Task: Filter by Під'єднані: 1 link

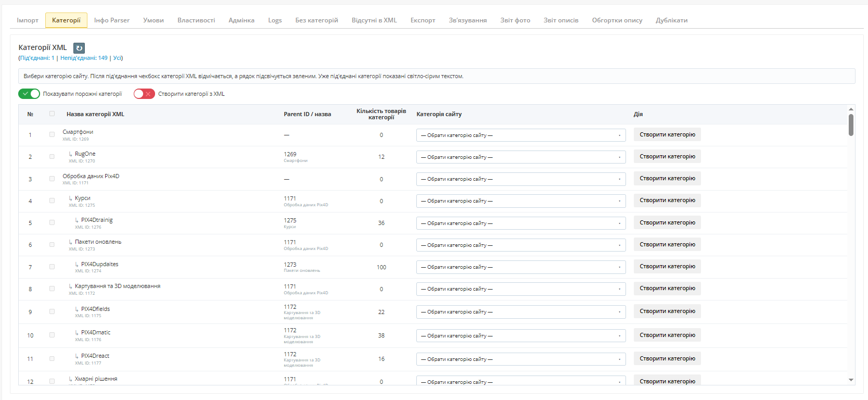Action: pyautogui.click(x=37, y=58)
